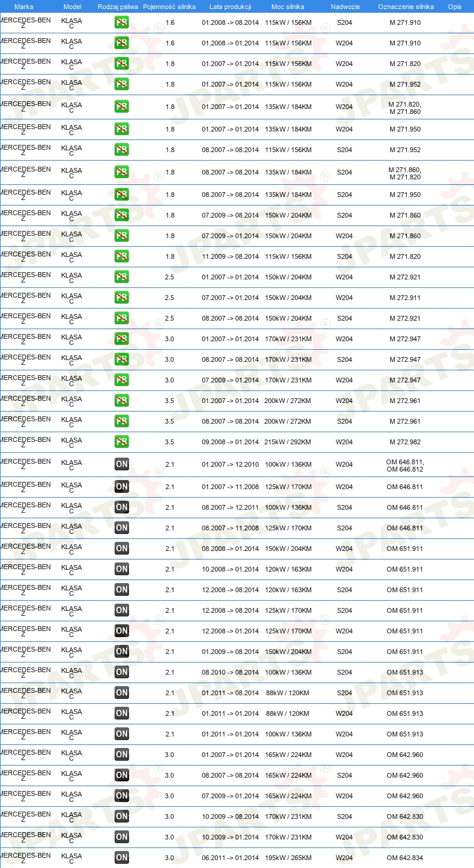Click PB icon in the 11.2009 production row
This screenshot has width=474, height=868.
(x=122, y=256)
